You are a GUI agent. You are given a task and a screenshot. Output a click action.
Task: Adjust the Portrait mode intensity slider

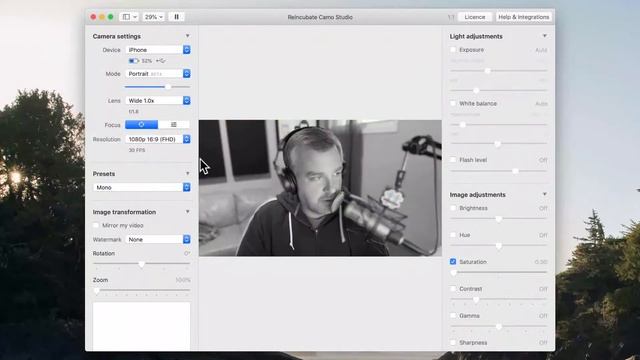point(167,87)
